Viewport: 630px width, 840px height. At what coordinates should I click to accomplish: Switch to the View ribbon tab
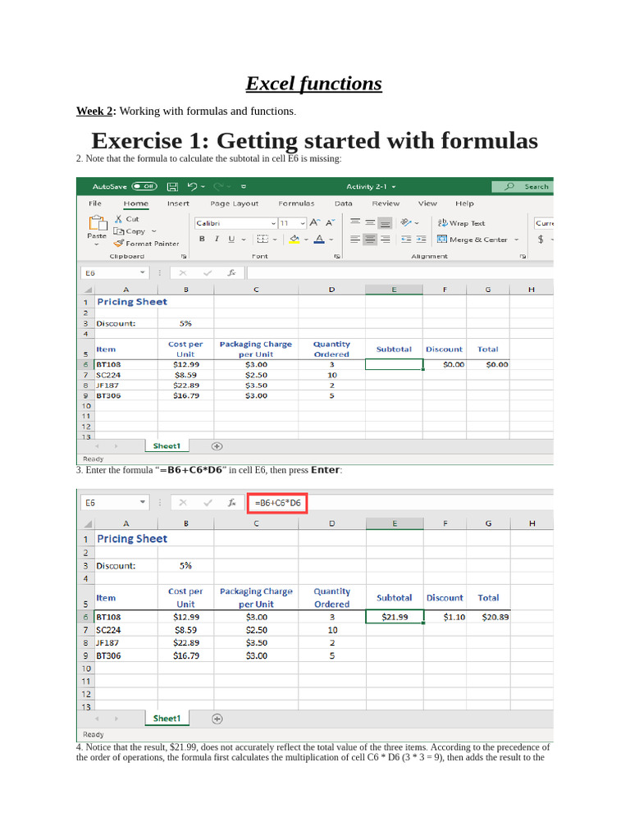[x=427, y=203]
